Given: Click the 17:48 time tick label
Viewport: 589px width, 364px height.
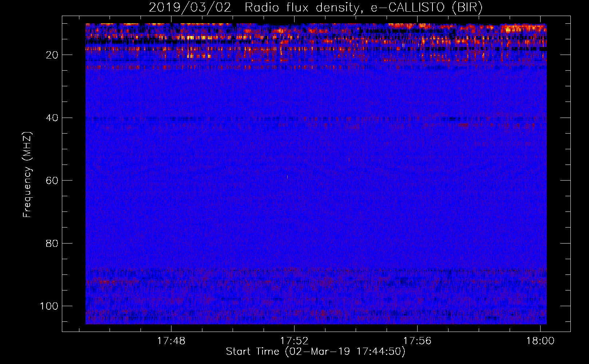Looking at the screenshot, I should click(171, 341).
